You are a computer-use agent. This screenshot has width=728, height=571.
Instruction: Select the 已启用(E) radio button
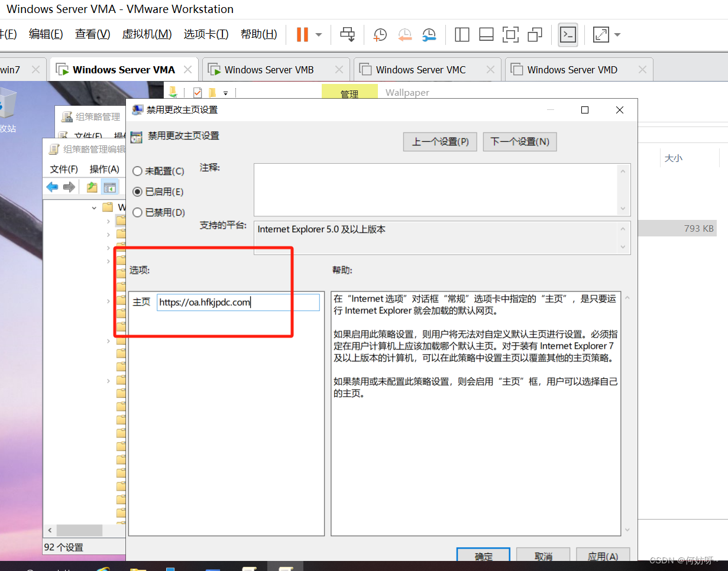point(137,192)
